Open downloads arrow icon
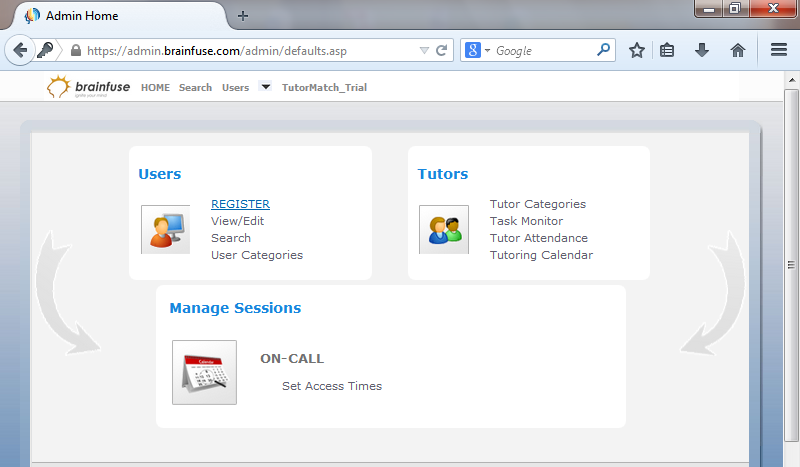800x467 pixels. (702, 50)
